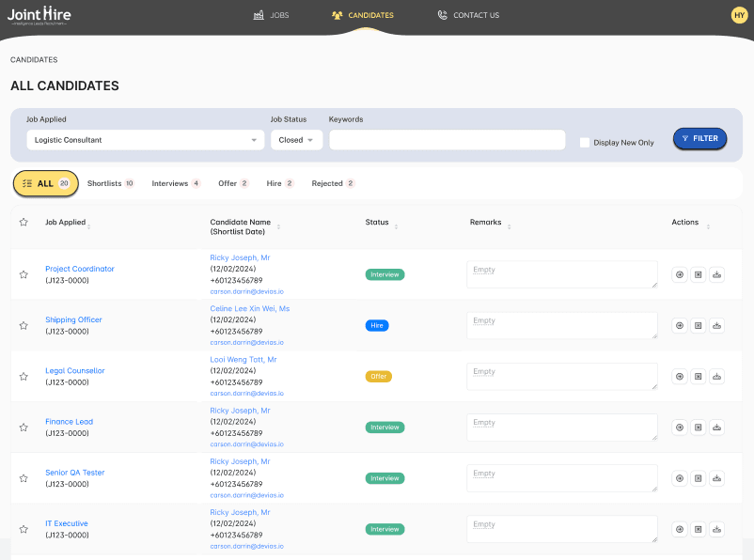Click the Remarks field for Senior QA Tester
Viewport: 754px width, 560px height.
tap(561, 477)
